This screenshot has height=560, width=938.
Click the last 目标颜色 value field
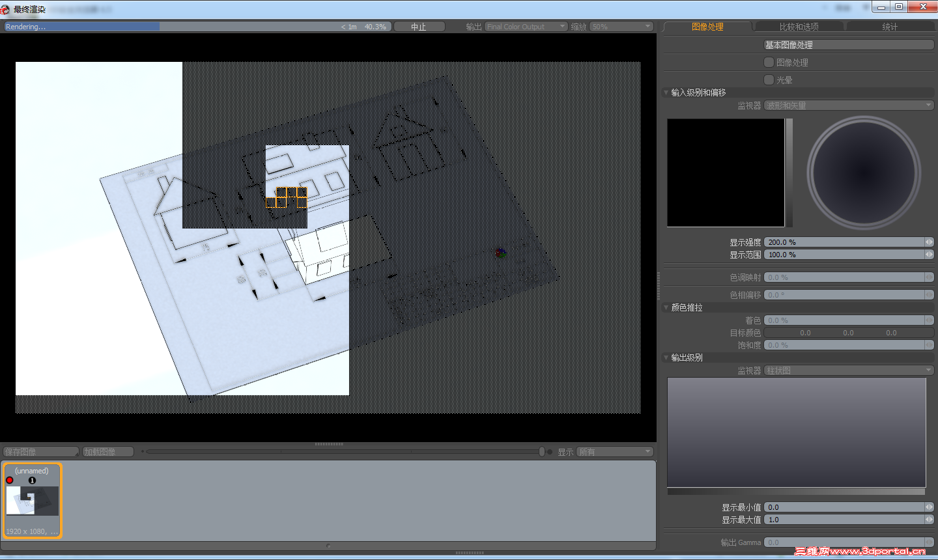[x=891, y=333]
